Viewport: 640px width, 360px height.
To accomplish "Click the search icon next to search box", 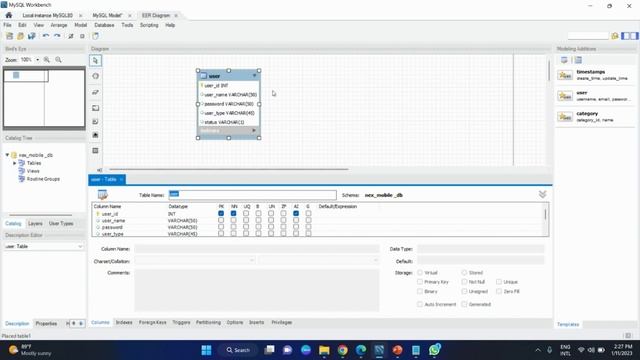I will click(x=615, y=36).
